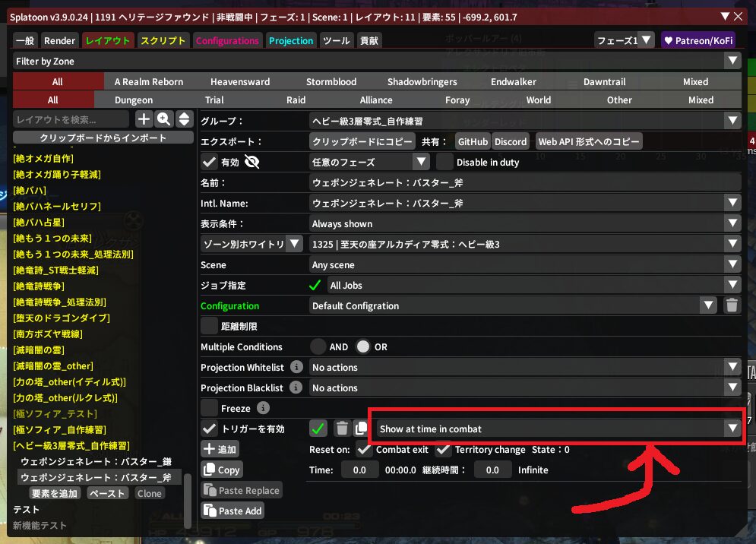Switch to the Projection tab
Screen dimensions: 756x544
click(291, 40)
